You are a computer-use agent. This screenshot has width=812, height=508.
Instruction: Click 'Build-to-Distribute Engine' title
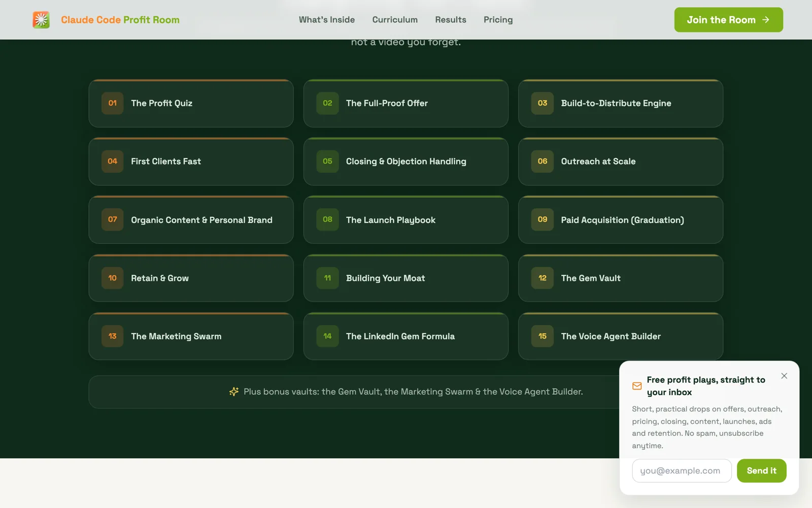coord(616,103)
